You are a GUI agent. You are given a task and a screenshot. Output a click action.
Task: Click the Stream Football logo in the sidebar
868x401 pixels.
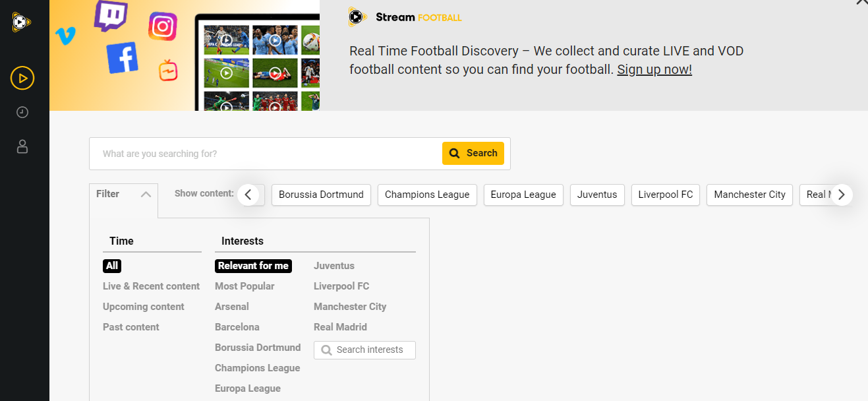click(x=22, y=22)
